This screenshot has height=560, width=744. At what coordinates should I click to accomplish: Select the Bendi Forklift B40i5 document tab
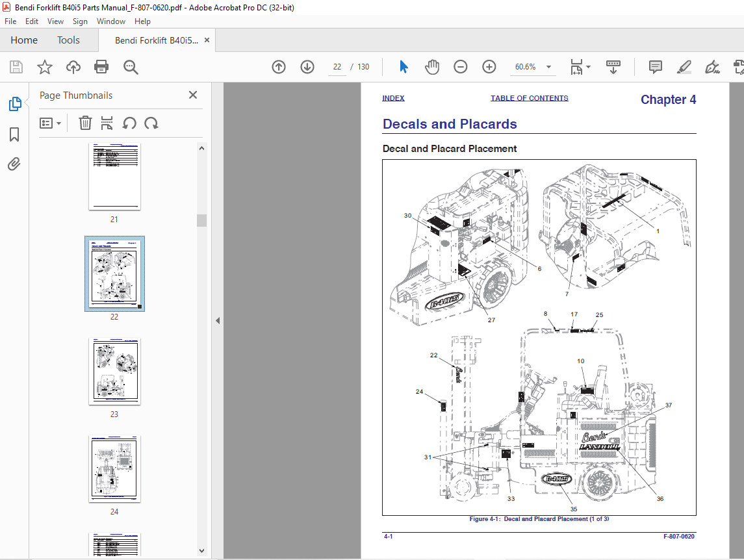coord(156,40)
